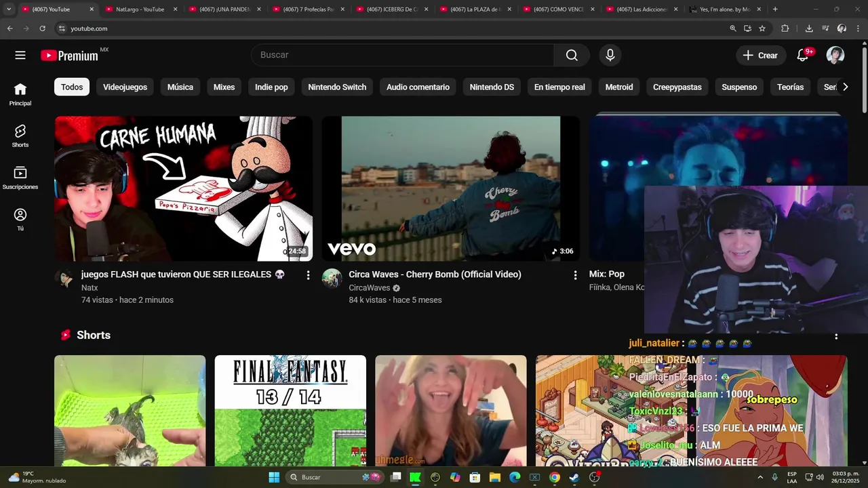Open options menu for Natx video

308,275
